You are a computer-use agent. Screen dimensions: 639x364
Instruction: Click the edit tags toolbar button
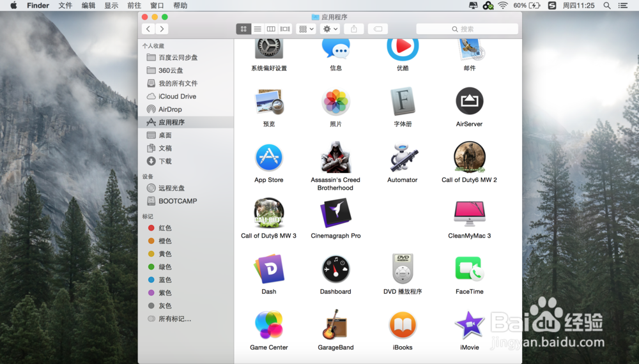378,29
